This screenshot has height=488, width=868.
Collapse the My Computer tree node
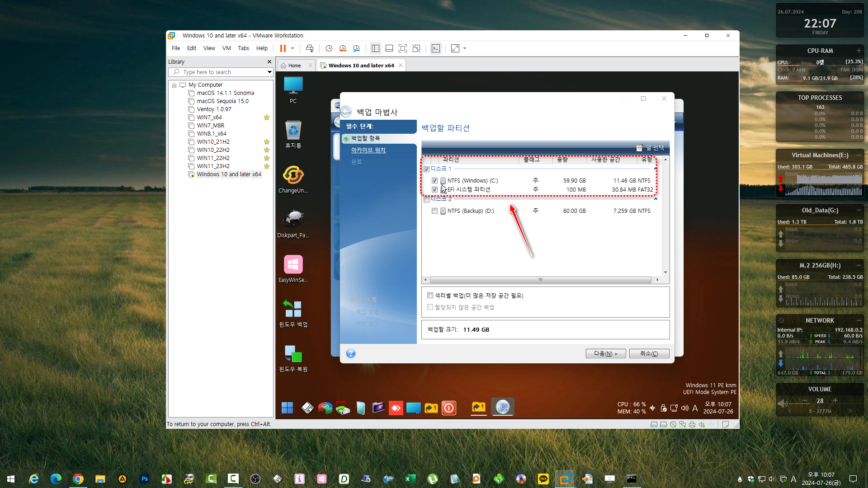[x=174, y=85]
